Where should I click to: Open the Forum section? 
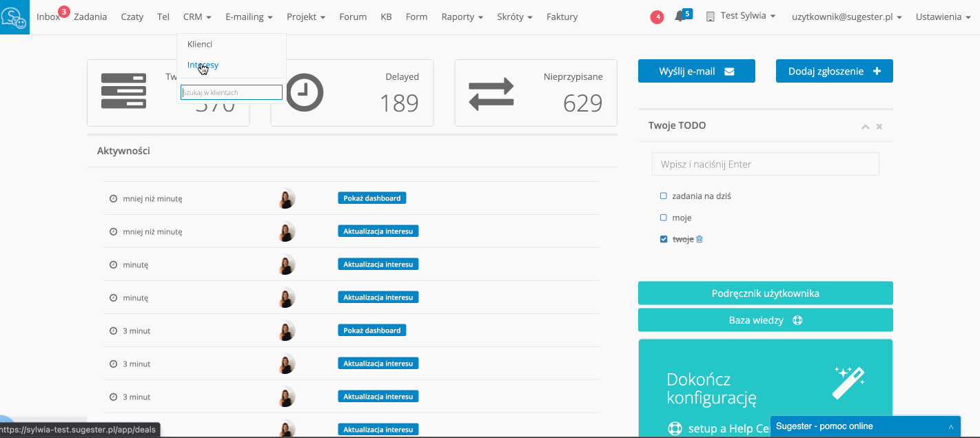[353, 17]
